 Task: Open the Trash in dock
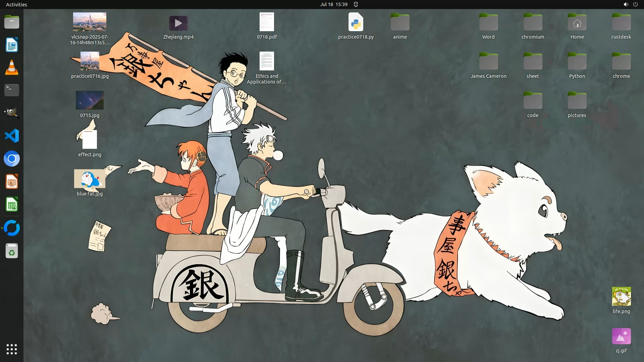12,251
